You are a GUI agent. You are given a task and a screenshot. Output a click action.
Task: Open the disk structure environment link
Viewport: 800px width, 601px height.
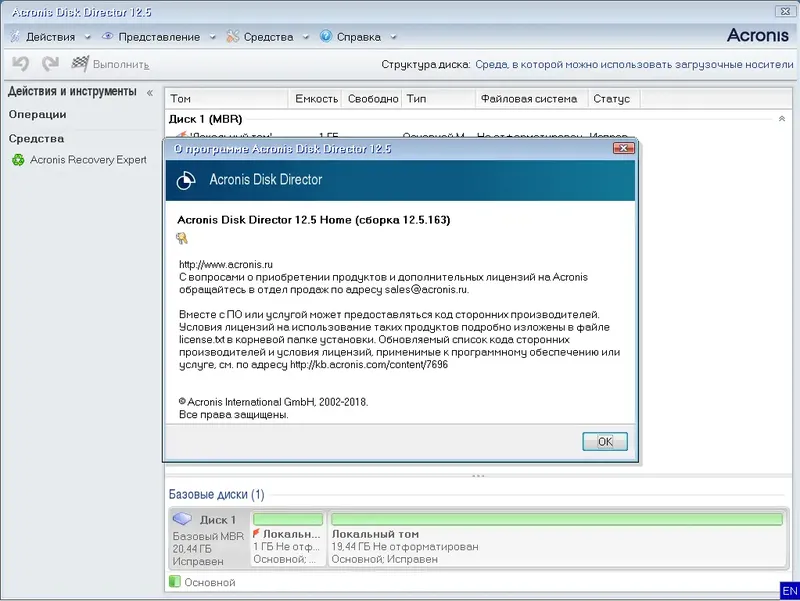tap(634, 64)
